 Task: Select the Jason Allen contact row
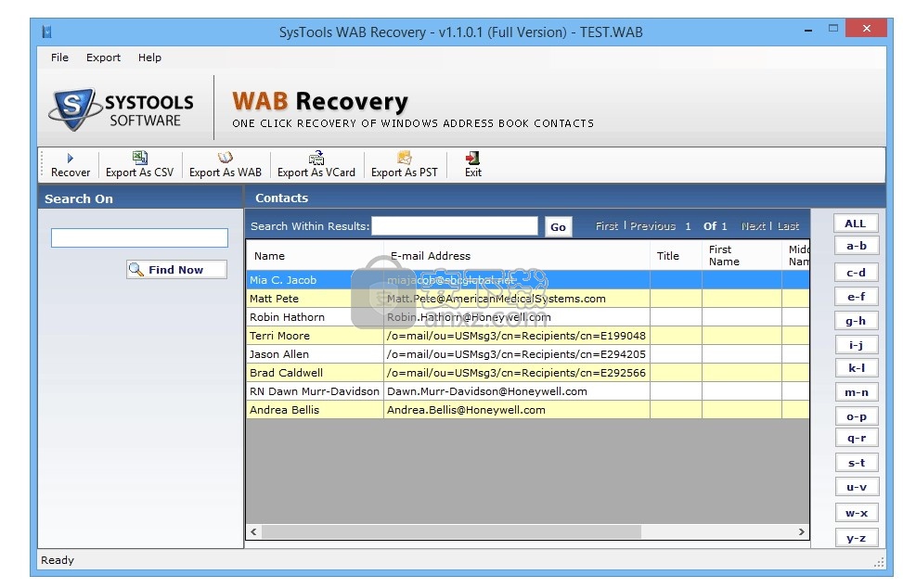point(527,354)
